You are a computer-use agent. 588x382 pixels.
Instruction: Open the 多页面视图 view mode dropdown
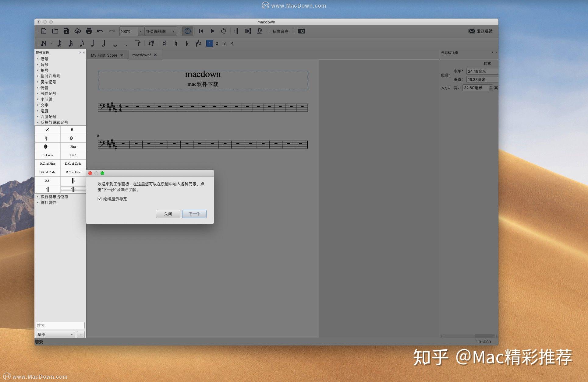161,31
